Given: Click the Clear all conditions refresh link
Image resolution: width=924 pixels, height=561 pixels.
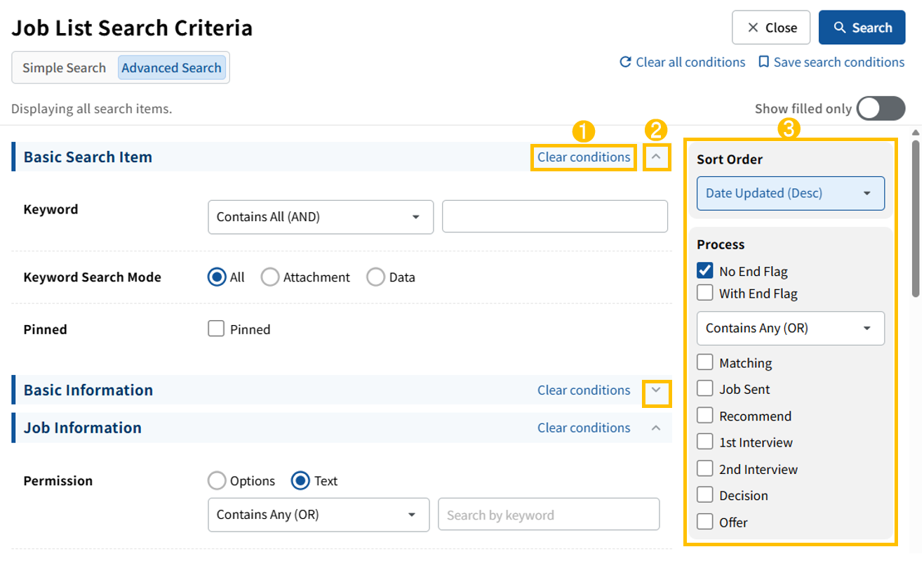Looking at the screenshot, I should (682, 62).
